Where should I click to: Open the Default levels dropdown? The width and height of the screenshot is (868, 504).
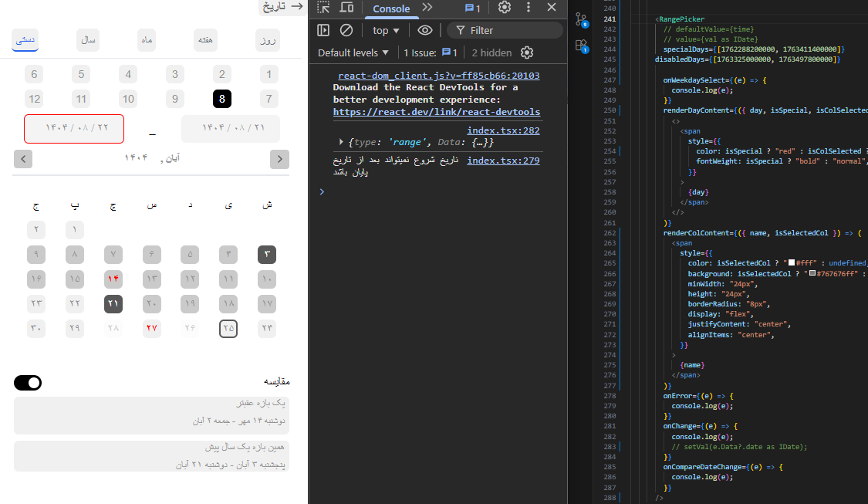coord(353,52)
